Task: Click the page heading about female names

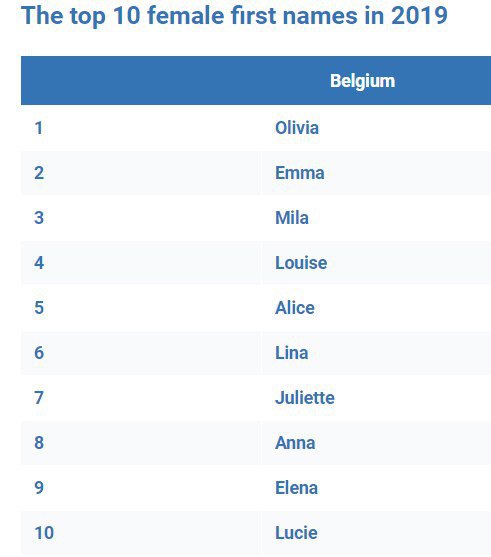Action: (x=234, y=16)
